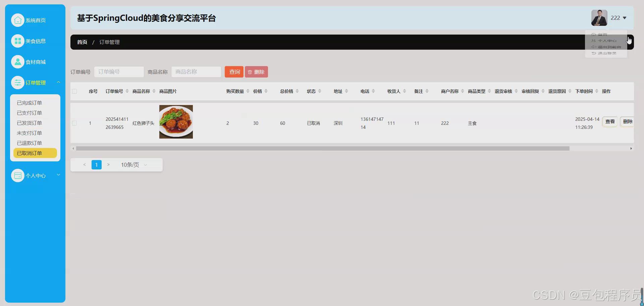
Task: Click the 查询 search button
Action: point(234,71)
